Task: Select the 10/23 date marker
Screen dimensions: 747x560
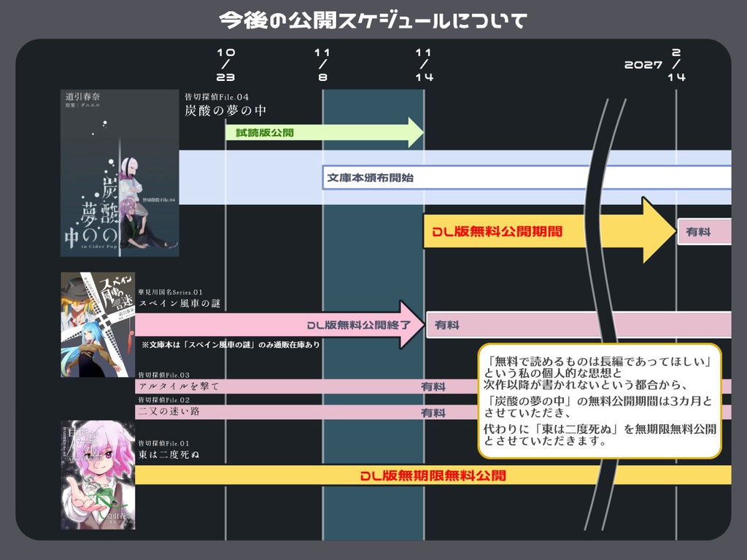Action: 226,65
